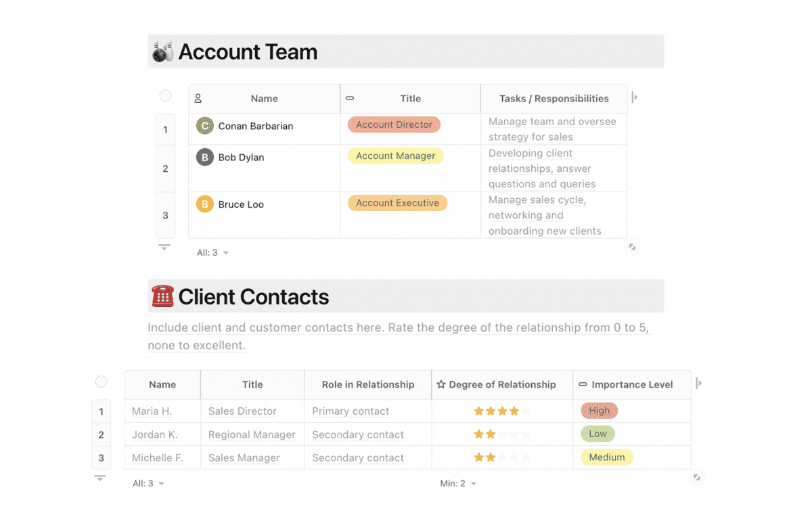Screen dimensions: 812x525
Task: Click Bruce Loo's orange avatar icon
Action: (x=205, y=204)
